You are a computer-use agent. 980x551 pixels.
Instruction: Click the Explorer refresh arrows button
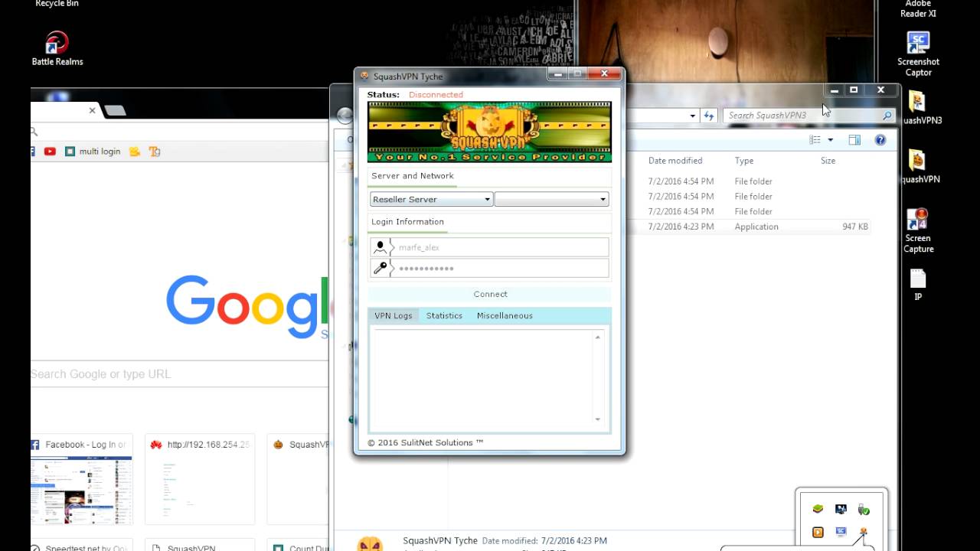[709, 116]
